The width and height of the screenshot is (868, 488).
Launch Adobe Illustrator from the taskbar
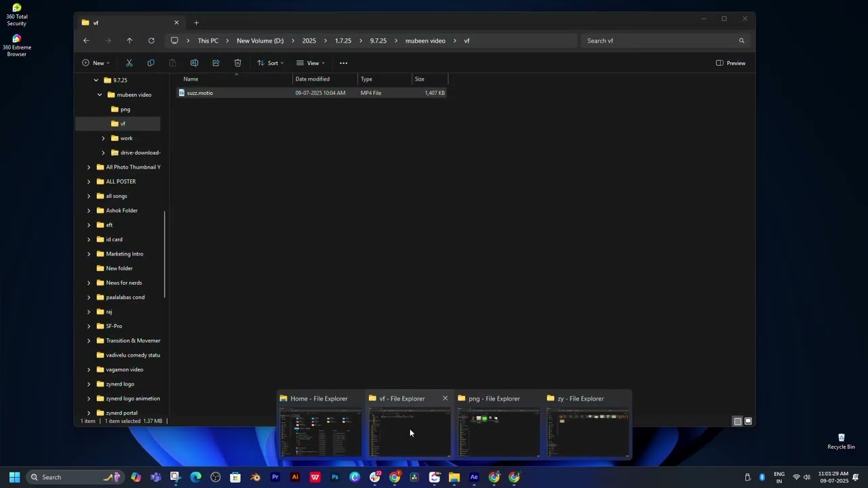pos(295,477)
